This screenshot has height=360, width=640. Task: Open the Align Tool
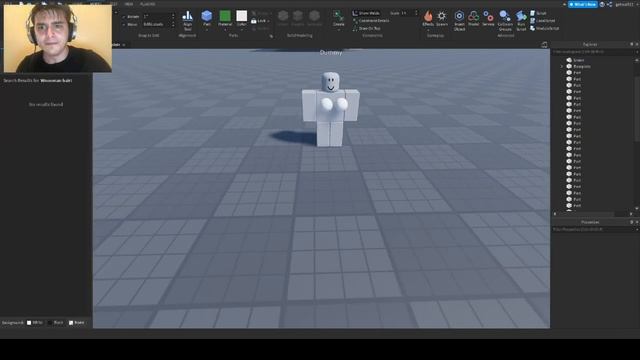pos(187,20)
